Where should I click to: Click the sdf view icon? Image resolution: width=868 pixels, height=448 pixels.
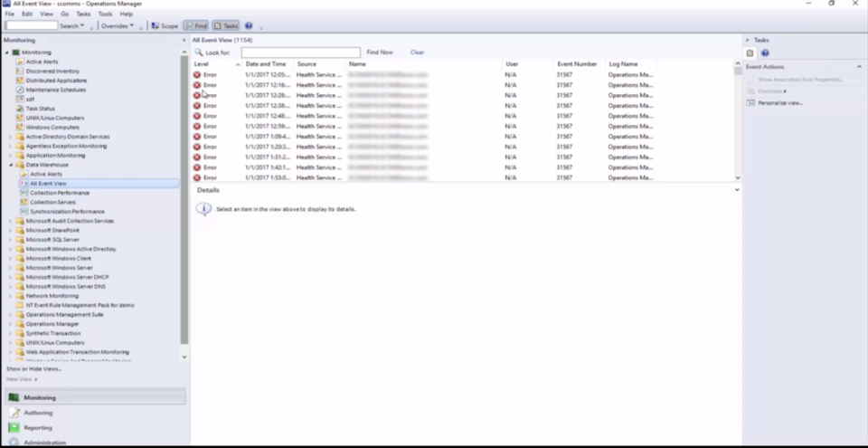[20, 100]
